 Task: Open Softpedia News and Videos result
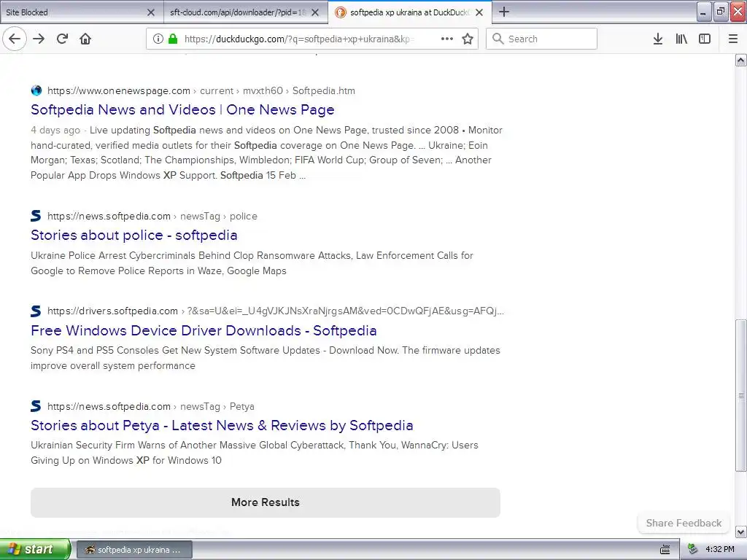(x=182, y=109)
